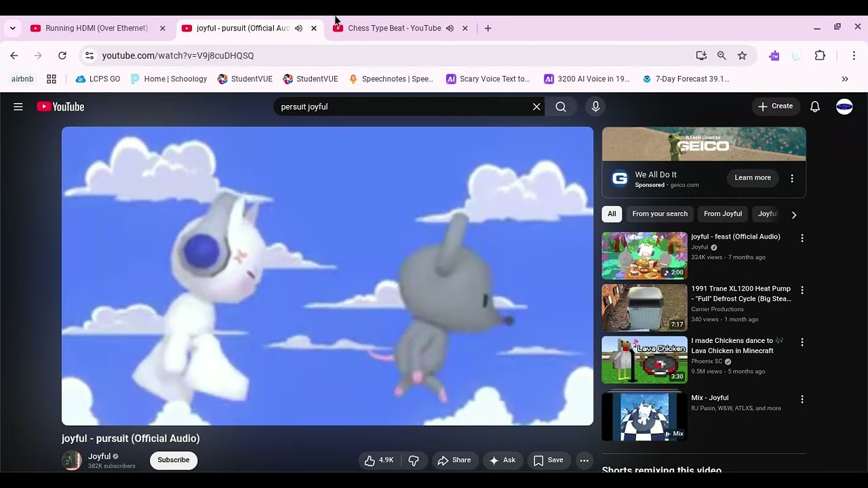Open the Mix - Joyful thumbnail
868x488 pixels.
(x=644, y=416)
